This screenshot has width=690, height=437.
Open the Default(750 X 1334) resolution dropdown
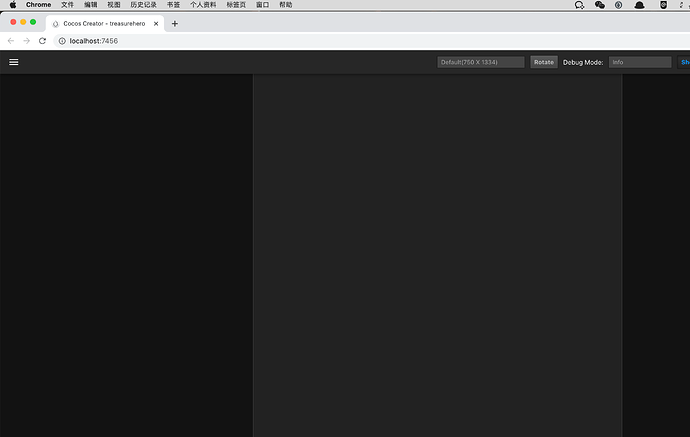481,62
